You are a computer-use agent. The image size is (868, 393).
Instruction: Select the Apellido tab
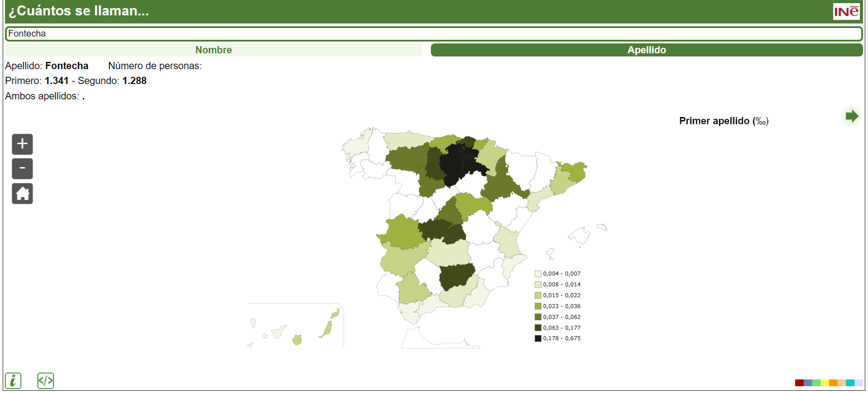pos(646,50)
